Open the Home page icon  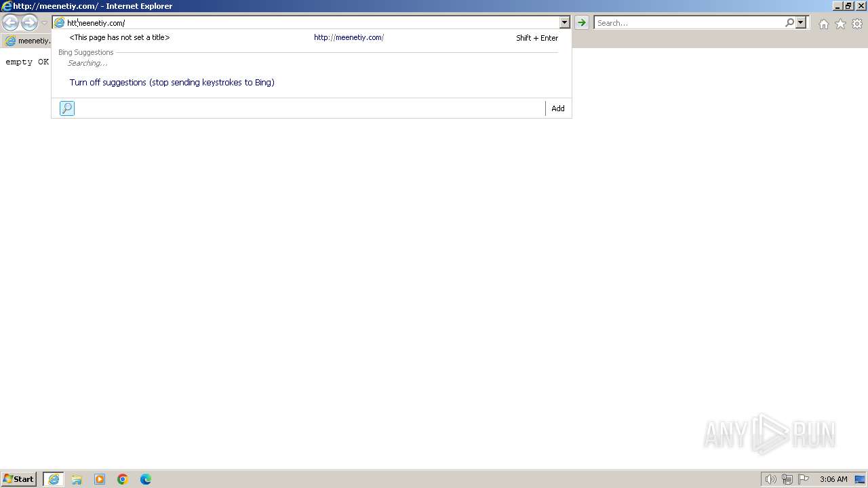[x=823, y=24]
